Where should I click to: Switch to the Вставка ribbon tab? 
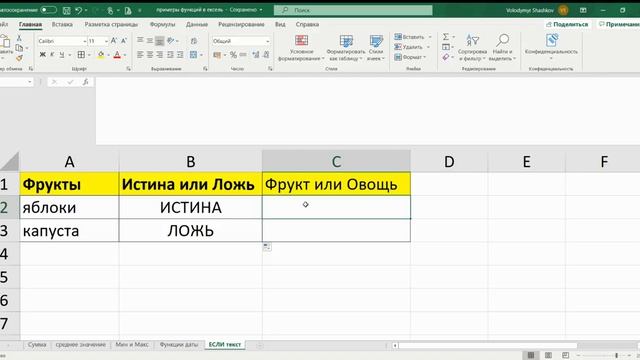coord(62,24)
